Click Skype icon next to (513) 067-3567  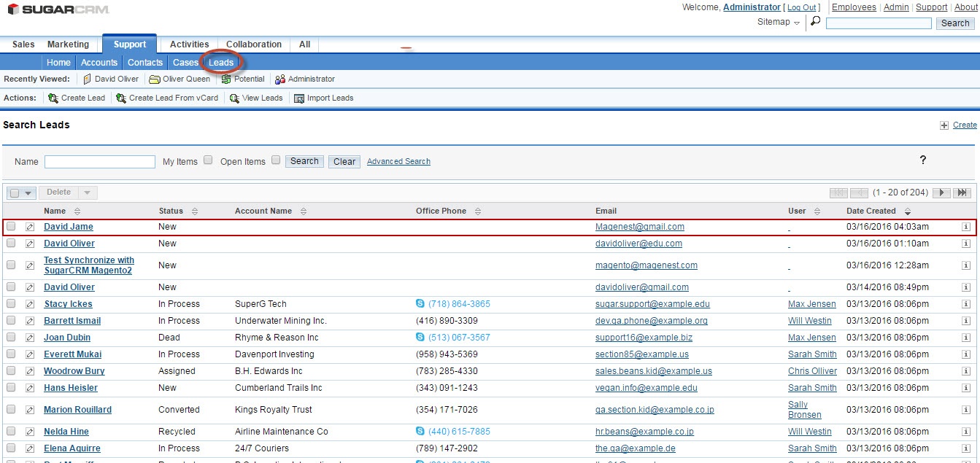pyautogui.click(x=420, y=337)
